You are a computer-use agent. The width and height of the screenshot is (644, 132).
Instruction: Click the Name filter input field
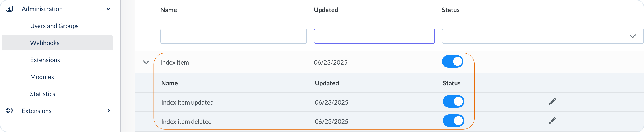click(233, 36)
